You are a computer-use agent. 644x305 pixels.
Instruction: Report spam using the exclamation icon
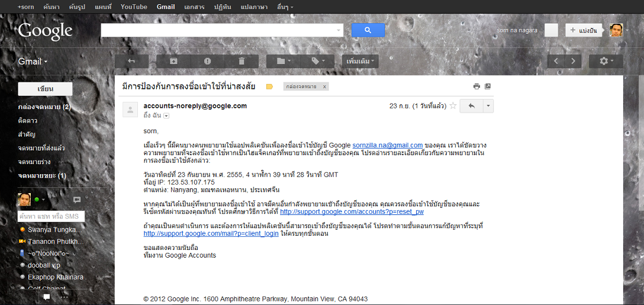click(207, 61)
